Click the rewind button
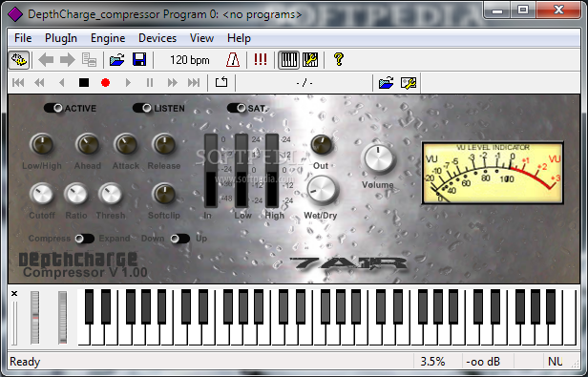The image size is (588, 377). click(39, 82)
